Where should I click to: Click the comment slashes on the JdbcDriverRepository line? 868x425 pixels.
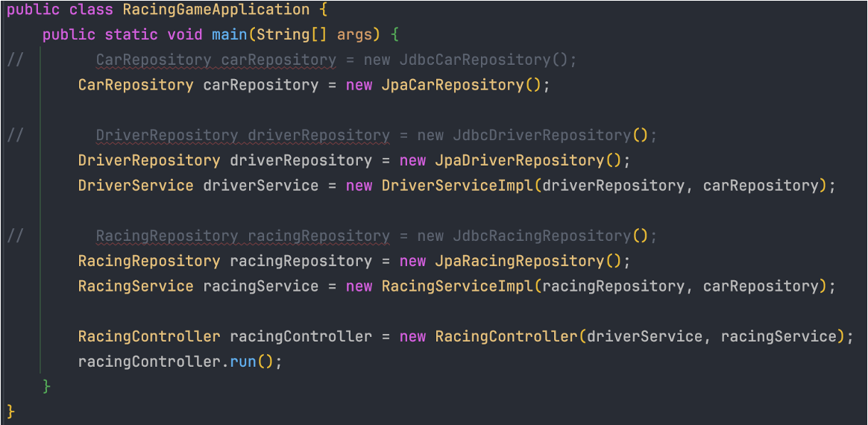[15, 135]
